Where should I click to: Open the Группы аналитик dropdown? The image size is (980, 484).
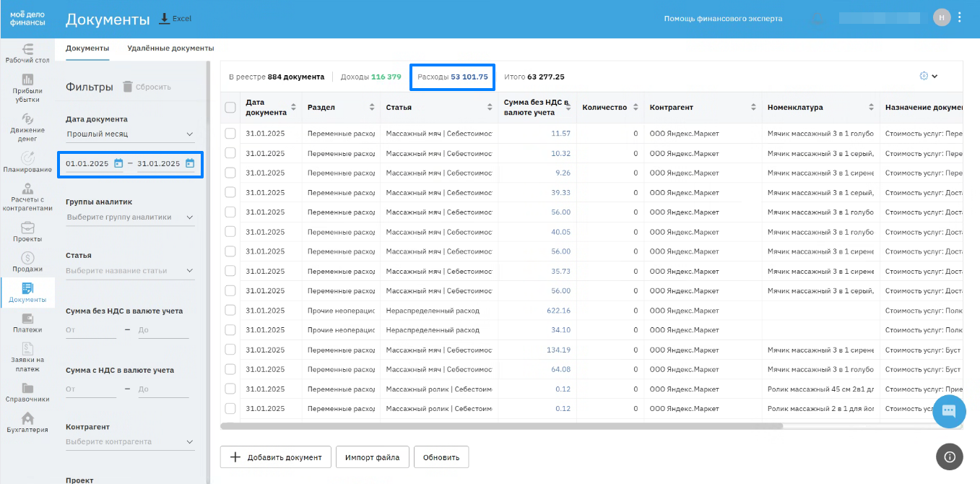coord(130,217)
